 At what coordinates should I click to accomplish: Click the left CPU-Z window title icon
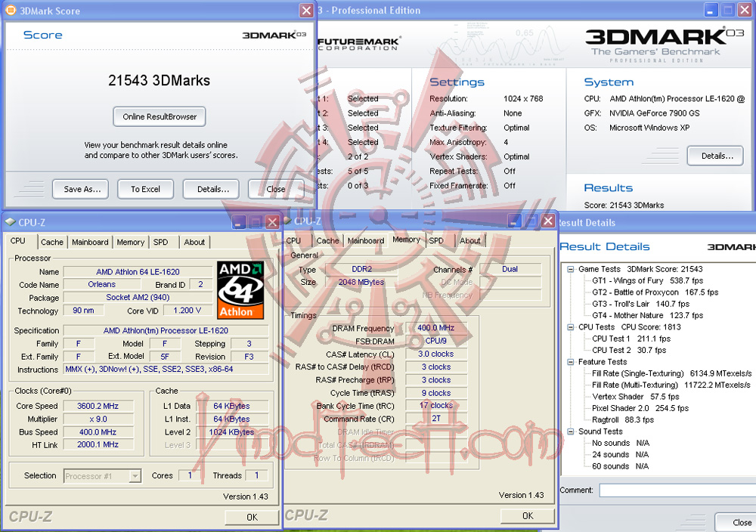10,222
